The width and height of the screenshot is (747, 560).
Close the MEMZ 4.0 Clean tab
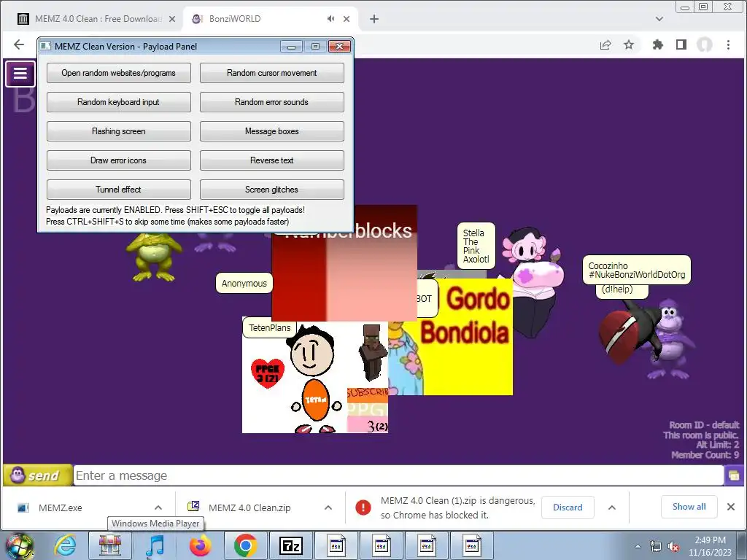[x=172, y=19]
